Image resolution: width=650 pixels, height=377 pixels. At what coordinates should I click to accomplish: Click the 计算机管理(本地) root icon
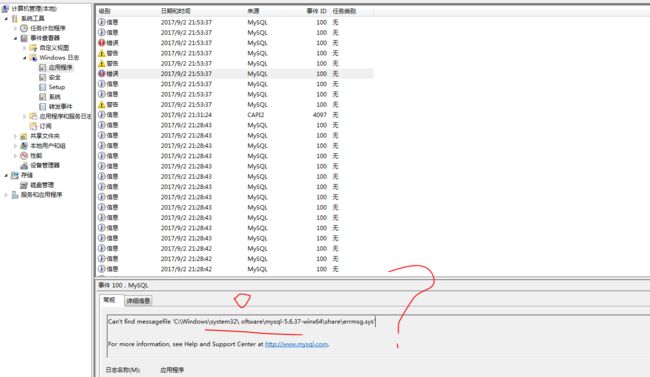point(5,8)
